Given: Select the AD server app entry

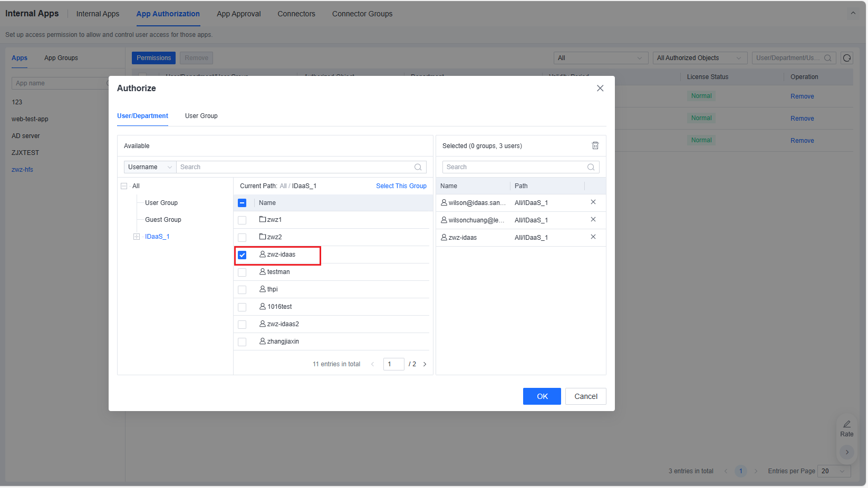Looking at the screenshot, I should 26,136.
